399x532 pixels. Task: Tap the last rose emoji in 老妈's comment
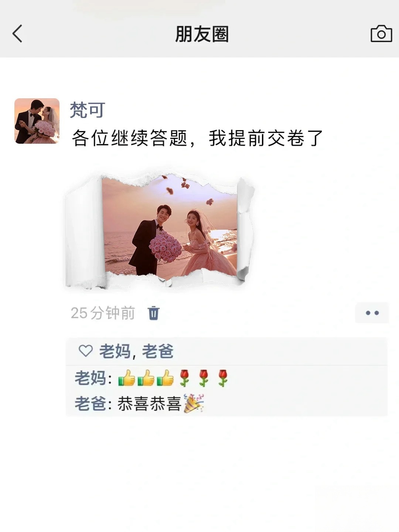222,378
